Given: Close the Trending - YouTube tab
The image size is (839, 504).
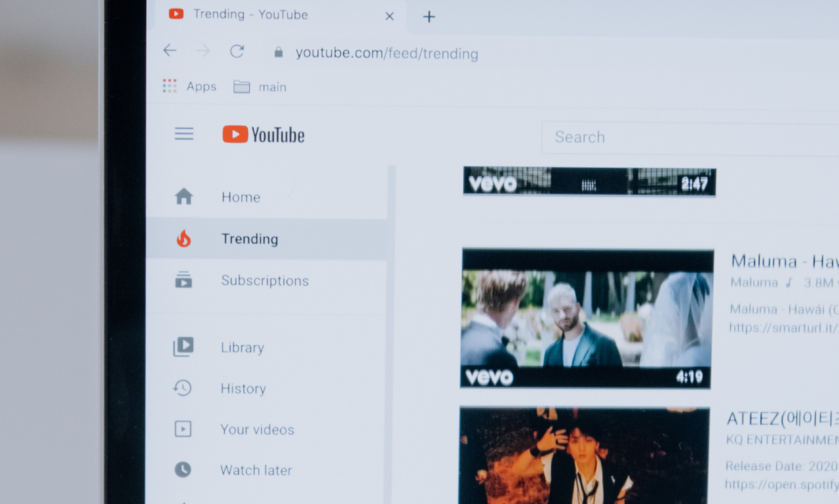Looking at the screenshot, I should coord(389,16).
